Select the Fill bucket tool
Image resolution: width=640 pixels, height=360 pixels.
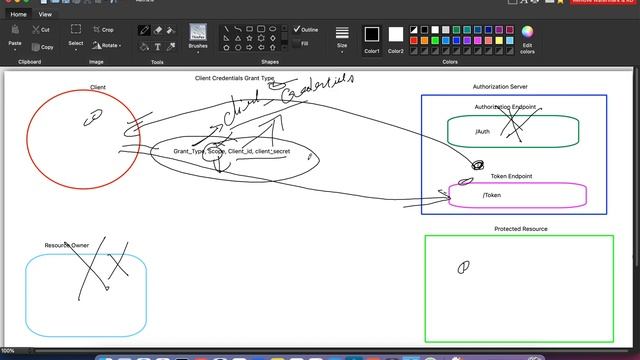[x=144, y=47]
